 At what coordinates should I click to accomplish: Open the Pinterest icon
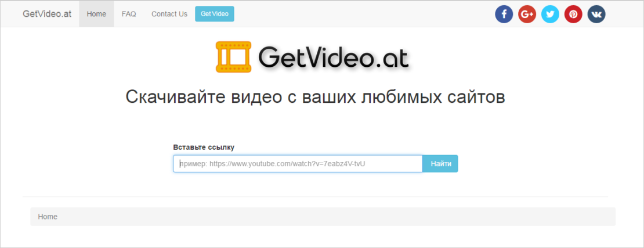[x=573, y=14]
